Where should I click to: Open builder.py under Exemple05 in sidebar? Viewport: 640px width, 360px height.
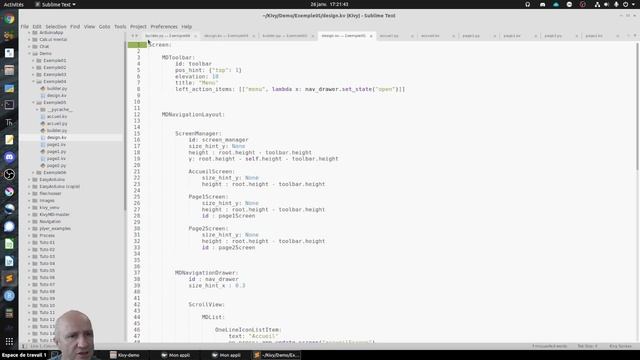point(57,131)
